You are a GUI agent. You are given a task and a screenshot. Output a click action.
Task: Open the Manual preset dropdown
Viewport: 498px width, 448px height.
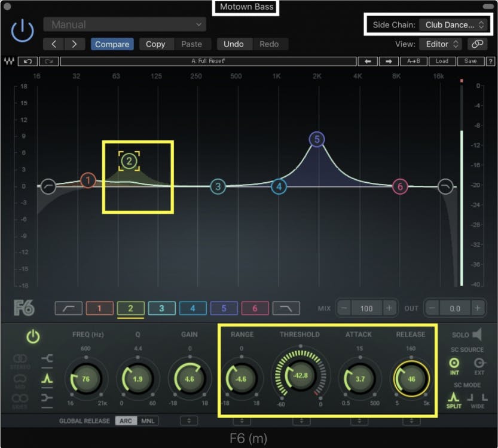click(124, 24)
